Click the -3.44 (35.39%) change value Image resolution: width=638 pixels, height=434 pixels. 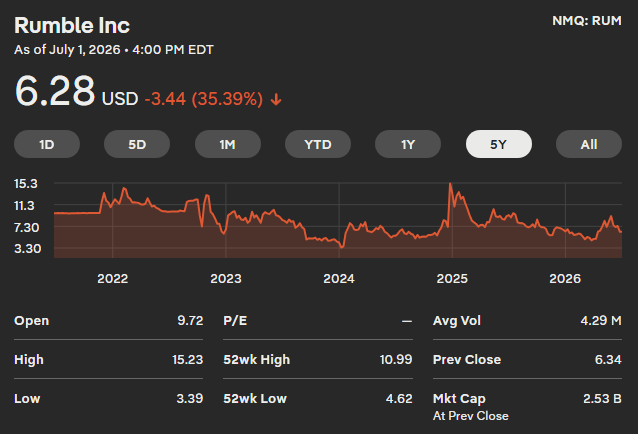point(204,99)
